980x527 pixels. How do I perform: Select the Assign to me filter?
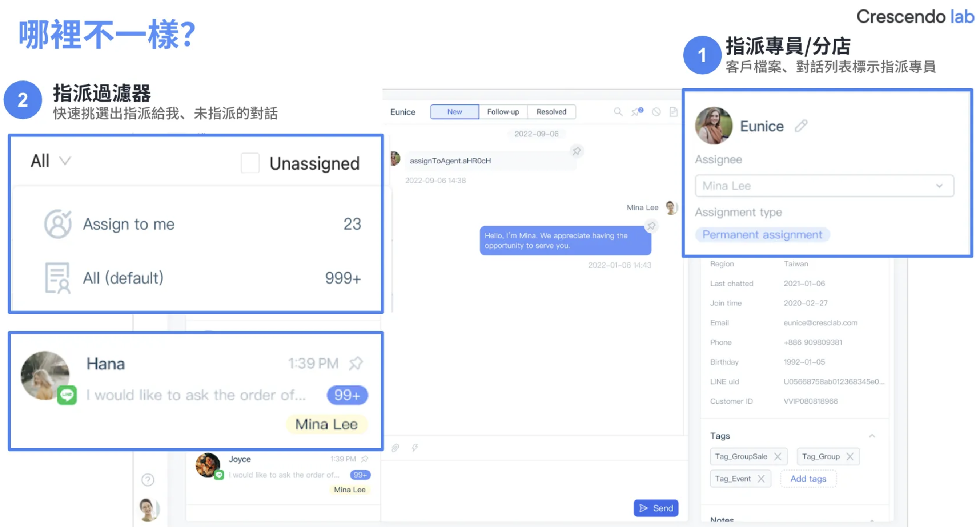coord(129,224)
